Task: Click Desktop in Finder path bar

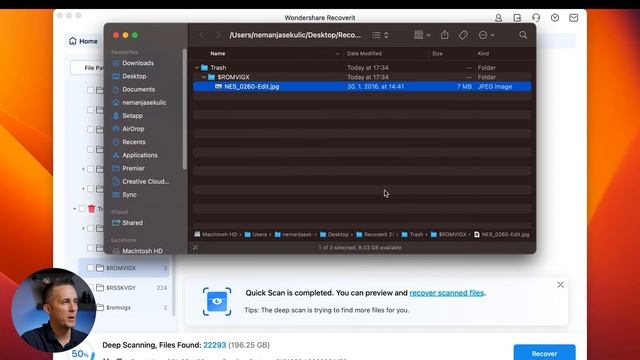Action: (x=334, y=234)
